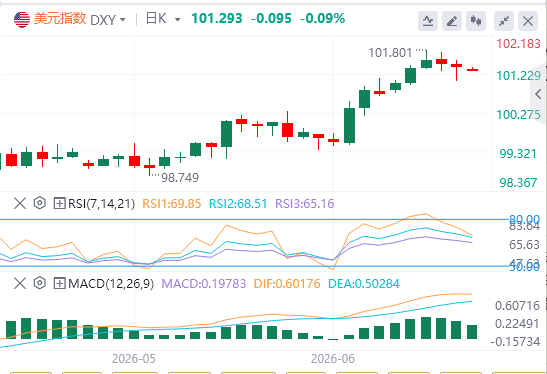Click the US flag icon
547x374 pixels.
[22, 19]
